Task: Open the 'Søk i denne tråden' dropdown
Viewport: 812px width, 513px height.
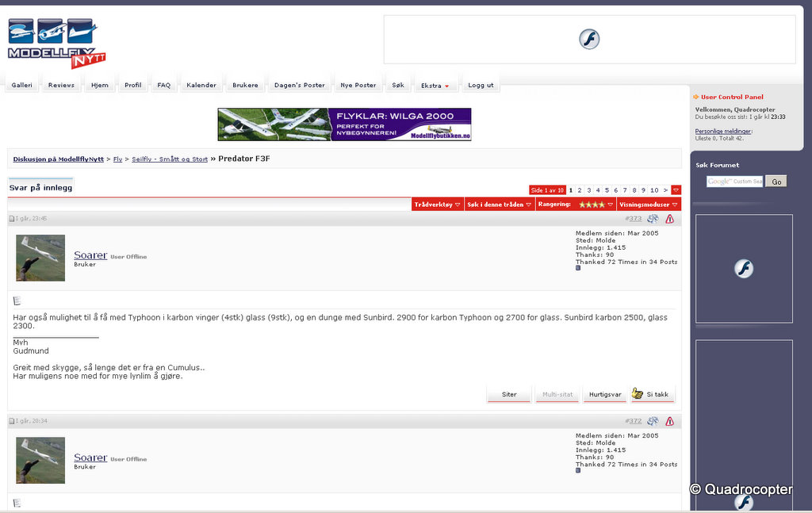Action: pyautogui.click(x=500, y=205)
